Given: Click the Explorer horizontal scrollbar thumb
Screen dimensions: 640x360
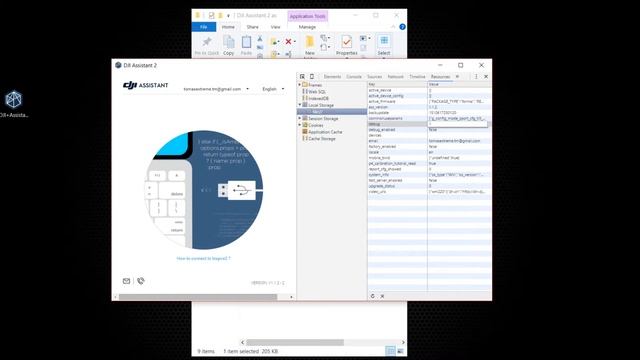Looking at the screenshot, I should (295, 342).
